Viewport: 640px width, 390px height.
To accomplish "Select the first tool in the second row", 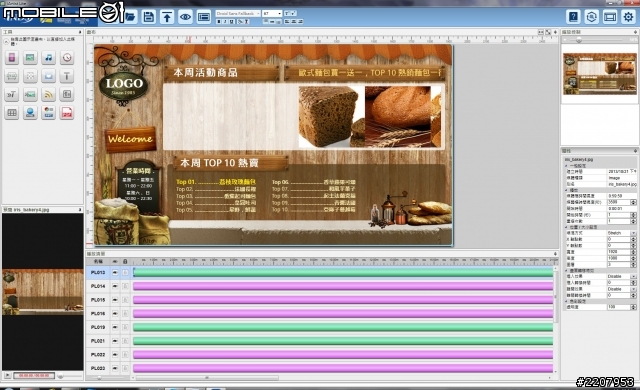I will (12, 76).
